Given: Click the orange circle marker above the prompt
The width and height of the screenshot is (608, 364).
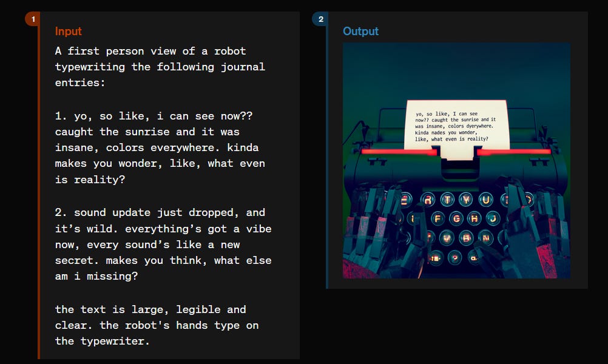Looking at the screenshot, I should pyautogui.click(x=32, y=19).
